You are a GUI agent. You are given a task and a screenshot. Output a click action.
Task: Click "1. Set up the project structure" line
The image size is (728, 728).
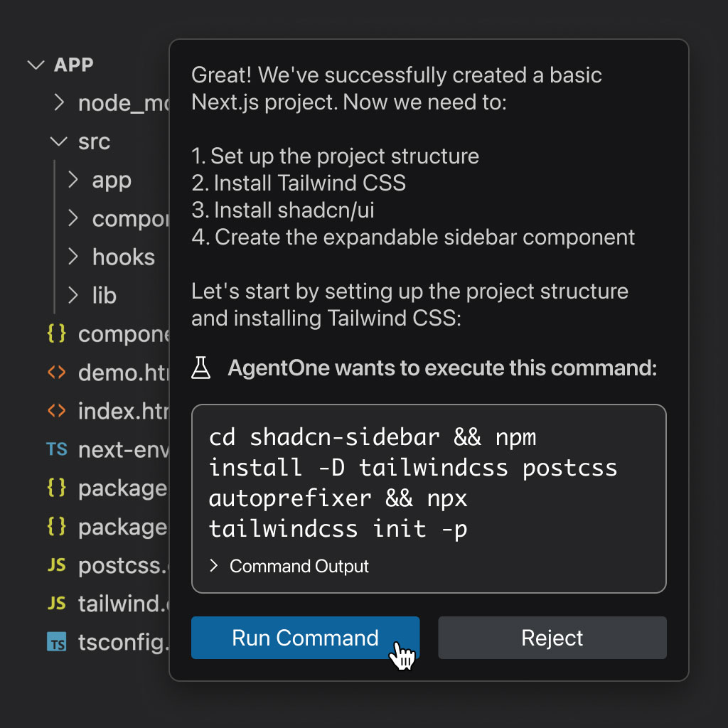point(335,156)
